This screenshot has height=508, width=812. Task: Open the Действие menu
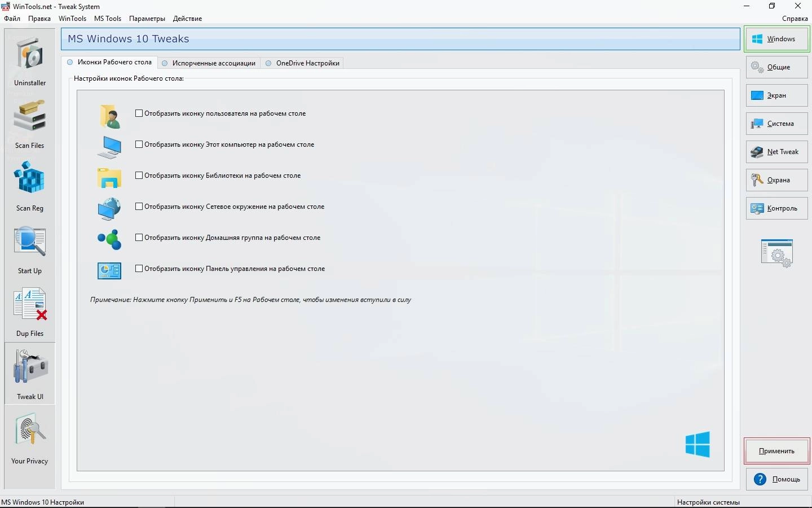pos(187,19)
